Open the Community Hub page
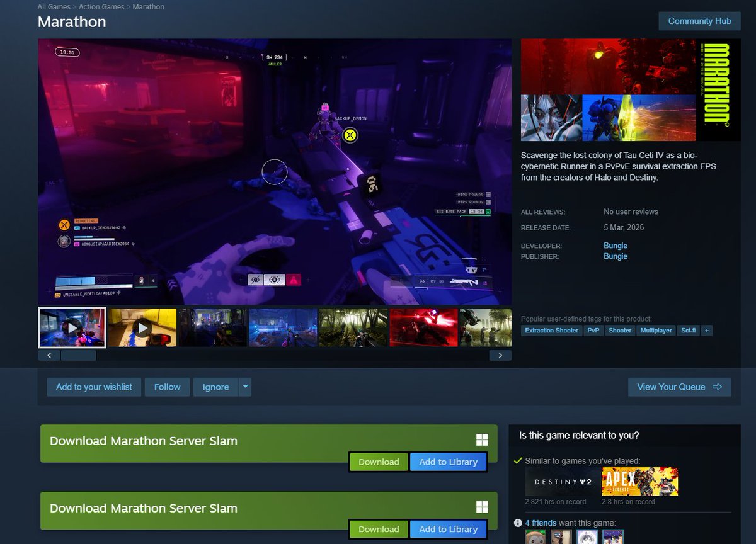Image resolution: width=756 pixels, height=544 pixels. pos(699,21)
